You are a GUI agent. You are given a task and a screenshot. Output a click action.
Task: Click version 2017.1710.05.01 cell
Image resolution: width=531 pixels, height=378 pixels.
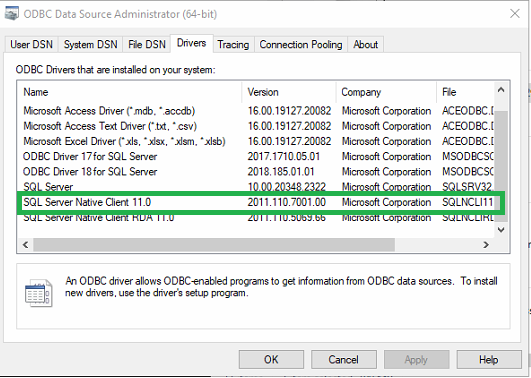(284, 156)
